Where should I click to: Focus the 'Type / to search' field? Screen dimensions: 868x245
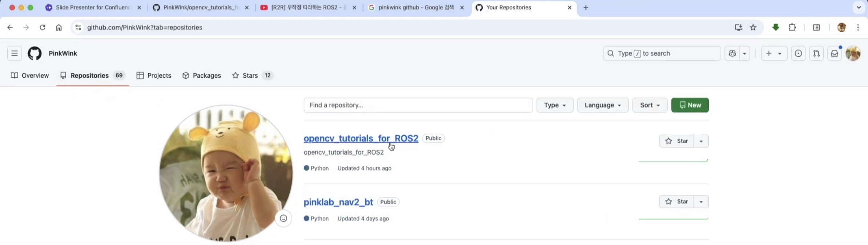coord(662,53)
